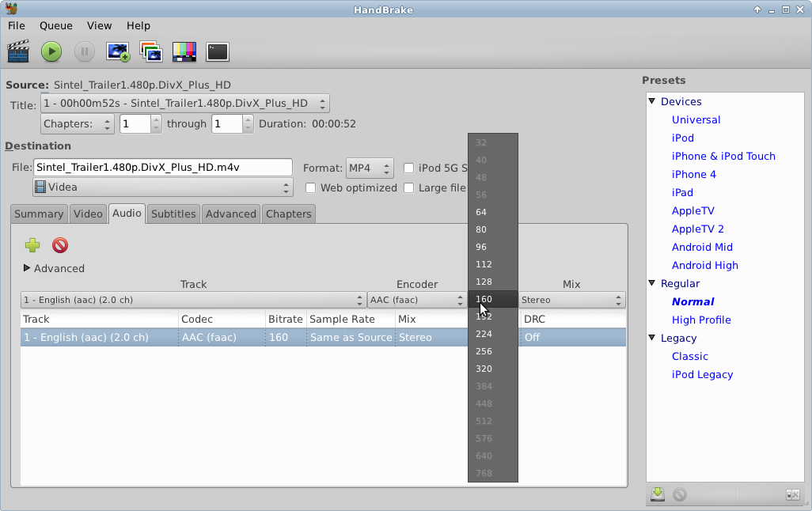This screenshot has height=511, width=812.
Task: Click the pause encoding button
Action: click(x=85, y=51)
